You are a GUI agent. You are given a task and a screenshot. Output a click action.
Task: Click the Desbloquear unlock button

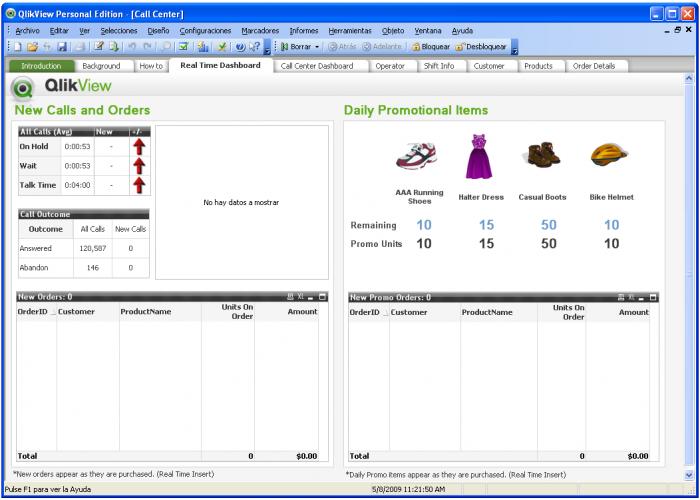[x=481, y=47]
